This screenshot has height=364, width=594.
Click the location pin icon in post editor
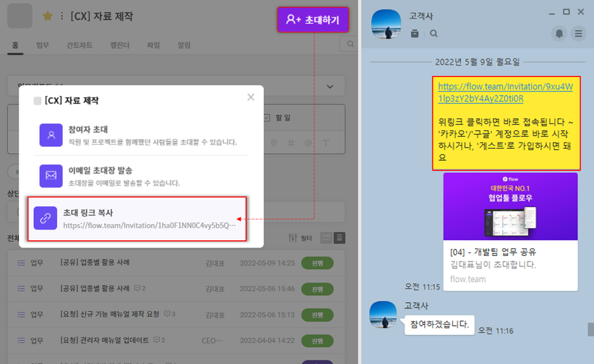tap(274, 143)
